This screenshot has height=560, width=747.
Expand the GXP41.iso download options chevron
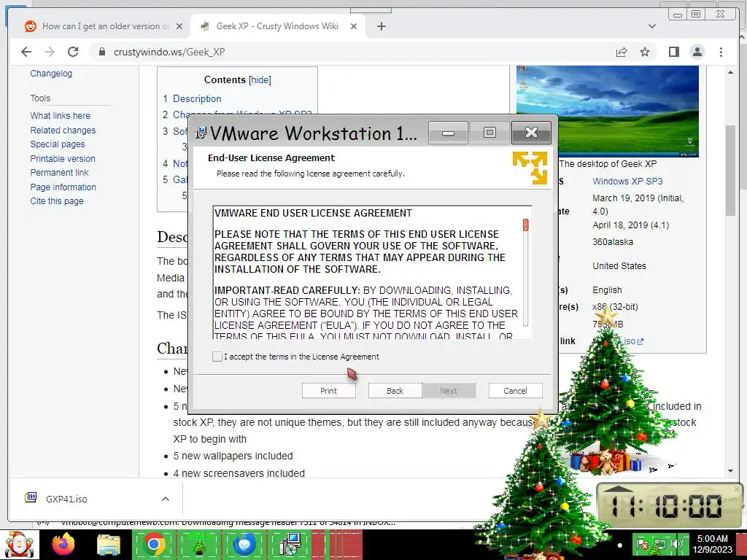166,499
